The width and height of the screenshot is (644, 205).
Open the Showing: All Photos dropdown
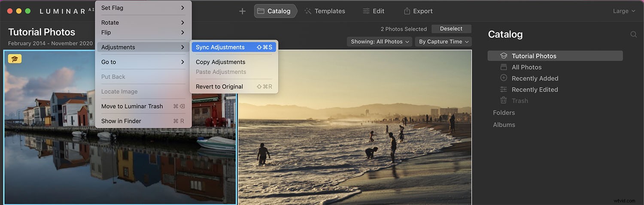[380, 42]
